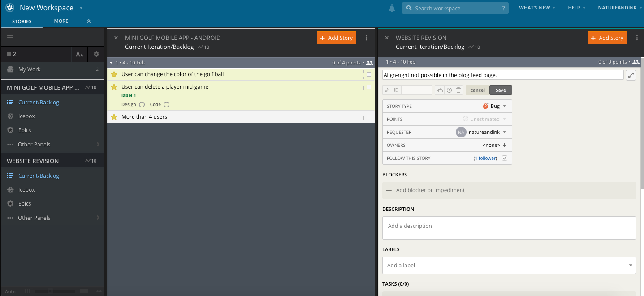Add an owner with plus icon
The image size is (644, 296).
point(505,145)
